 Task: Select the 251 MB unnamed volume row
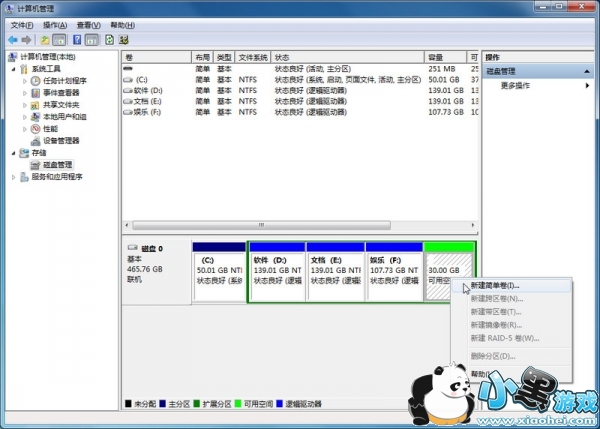click(300, 69)
